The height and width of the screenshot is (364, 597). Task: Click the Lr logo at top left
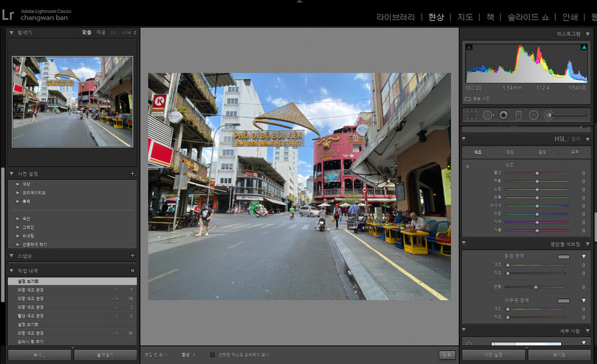(x=8, y=14)
